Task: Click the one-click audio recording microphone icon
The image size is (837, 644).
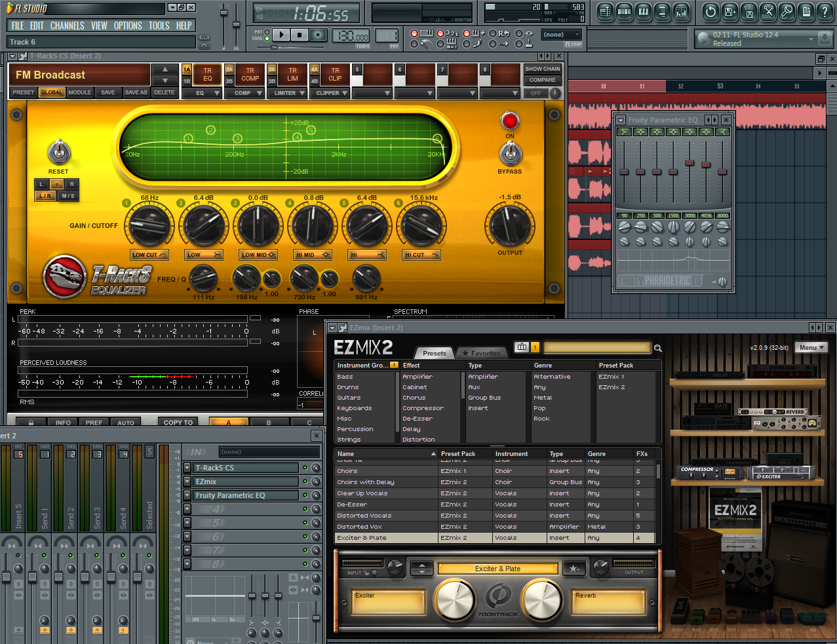Action: point(787,11)
